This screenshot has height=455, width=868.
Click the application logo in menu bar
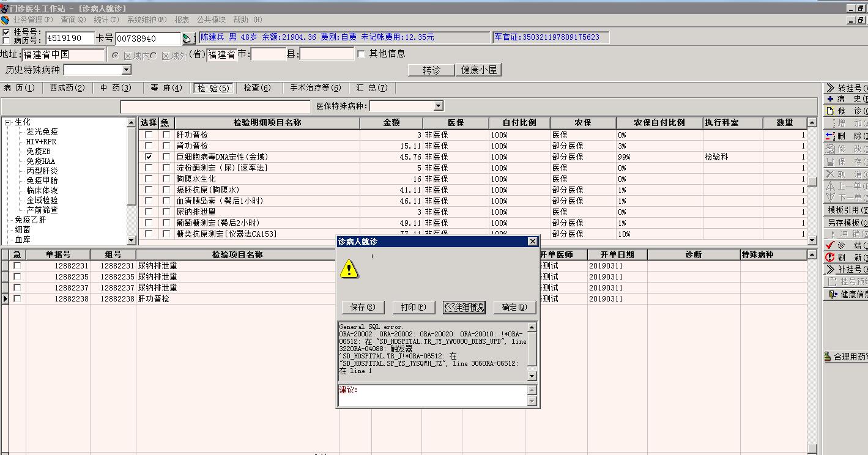(x=5, y=20)
